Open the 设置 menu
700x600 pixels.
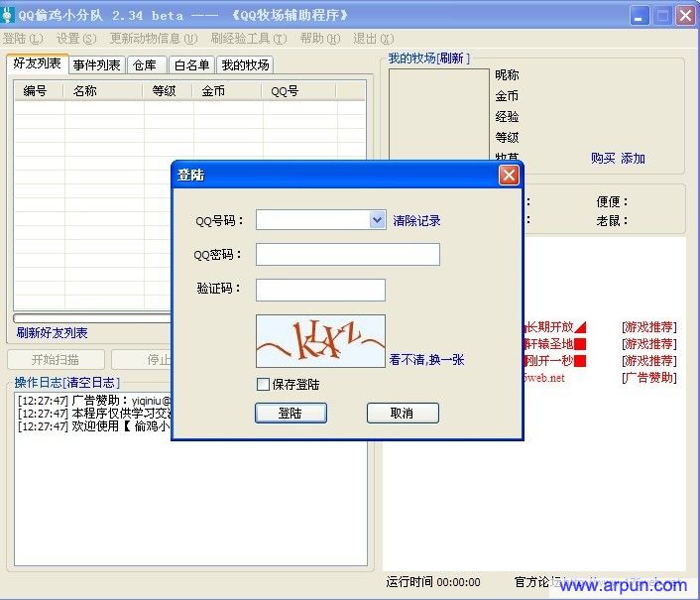(76, 39)
